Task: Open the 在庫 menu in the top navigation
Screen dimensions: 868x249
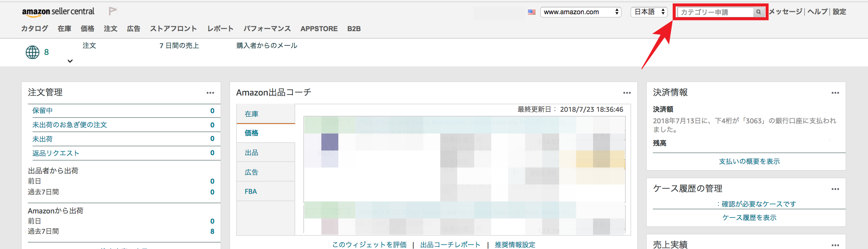Action: tap(64, 29)
